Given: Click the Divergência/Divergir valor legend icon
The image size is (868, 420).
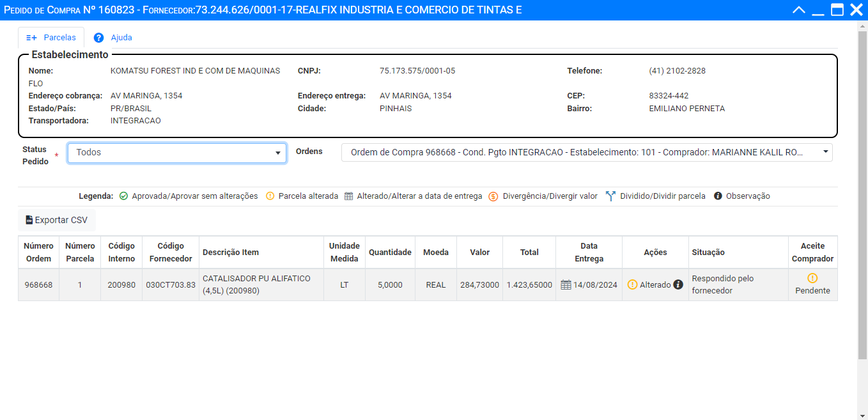Looking at the screenshot, I should click(x=493, y=196).
